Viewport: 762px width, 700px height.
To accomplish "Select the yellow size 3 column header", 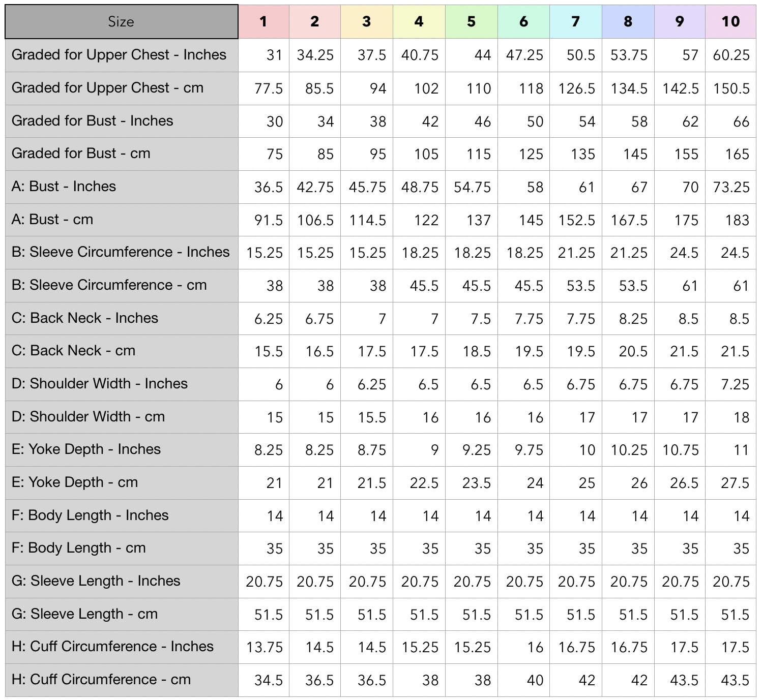I will point(367,22).
